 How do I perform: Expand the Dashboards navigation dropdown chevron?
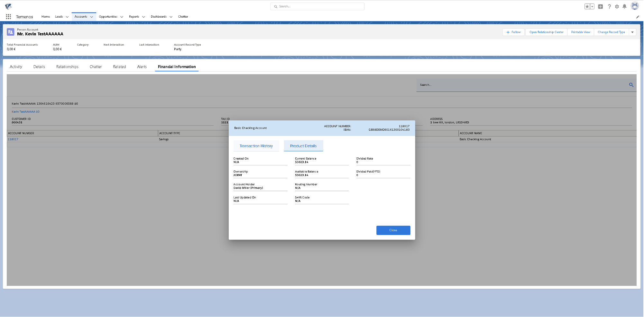pyautogui.click(x=171, y=17)
